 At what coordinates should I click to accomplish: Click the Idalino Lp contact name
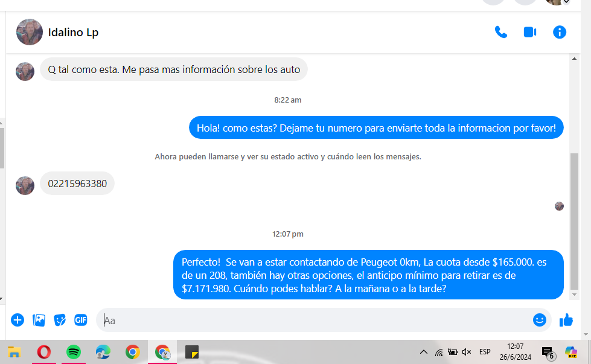pyautogui.click(x=73, y=33)
